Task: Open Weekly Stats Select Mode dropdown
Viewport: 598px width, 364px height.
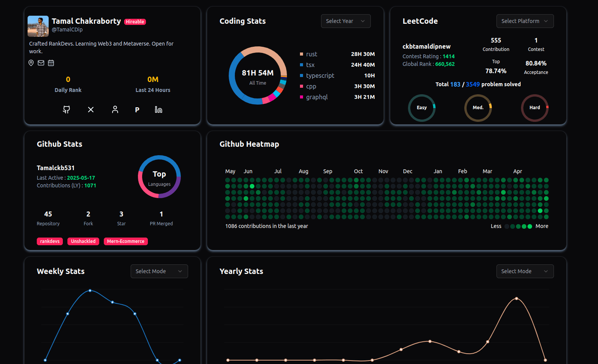Action: tap(159, 271)
